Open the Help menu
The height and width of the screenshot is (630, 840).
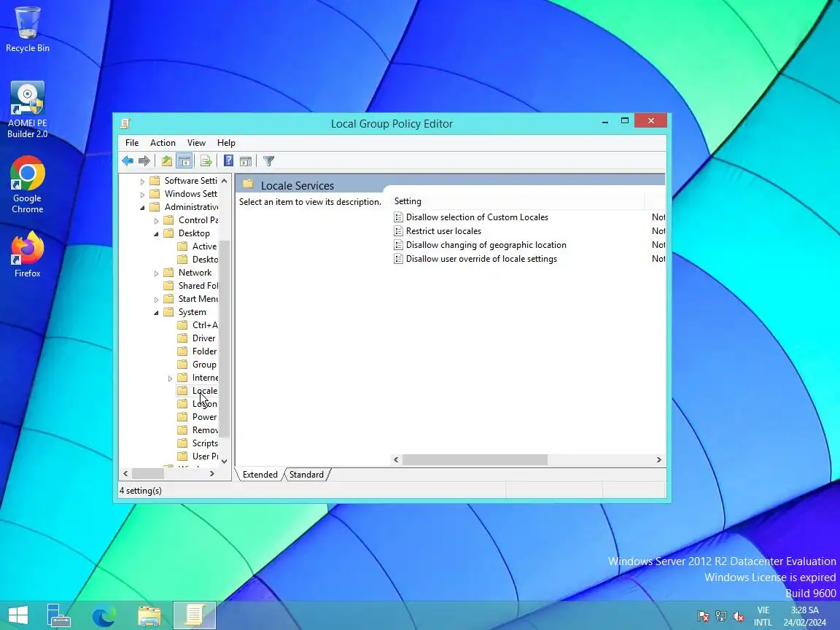[226, 142]
